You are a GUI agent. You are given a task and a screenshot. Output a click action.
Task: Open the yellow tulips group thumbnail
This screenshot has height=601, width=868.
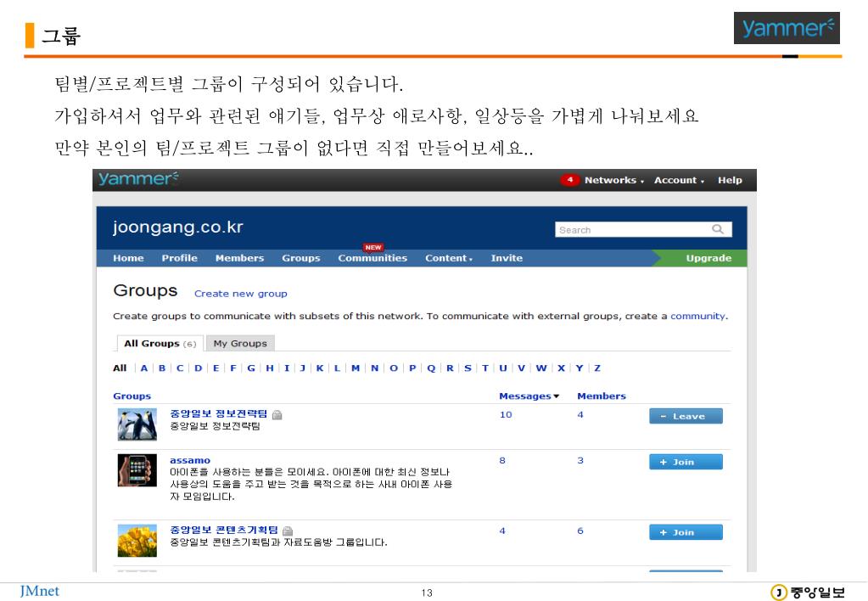tap(137, 541)
